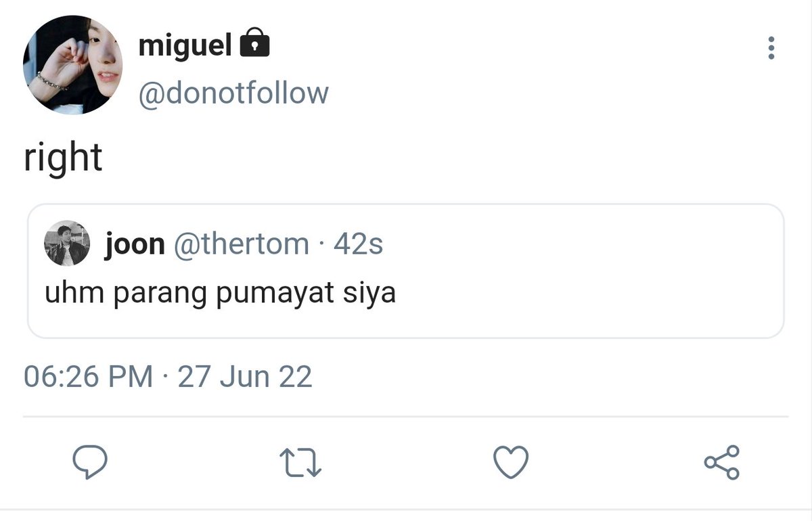812x521 pixels.
Task: Click the padlock icon beside miguel
Action: [255, 45]
